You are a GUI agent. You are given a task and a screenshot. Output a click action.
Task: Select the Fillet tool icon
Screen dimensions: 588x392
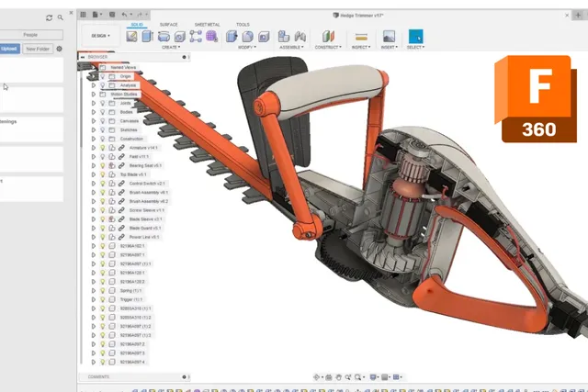click(x=248, y=37)
